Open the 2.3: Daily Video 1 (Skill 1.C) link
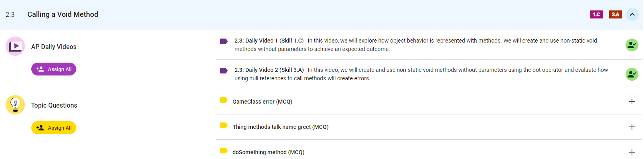The width and height of the screenshot is (644, 159). (269, 41)
